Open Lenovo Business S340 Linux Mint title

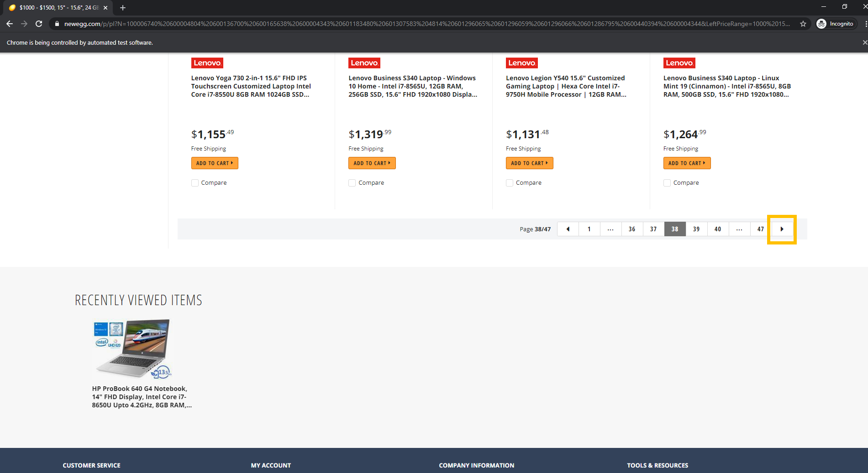(727, 86)
